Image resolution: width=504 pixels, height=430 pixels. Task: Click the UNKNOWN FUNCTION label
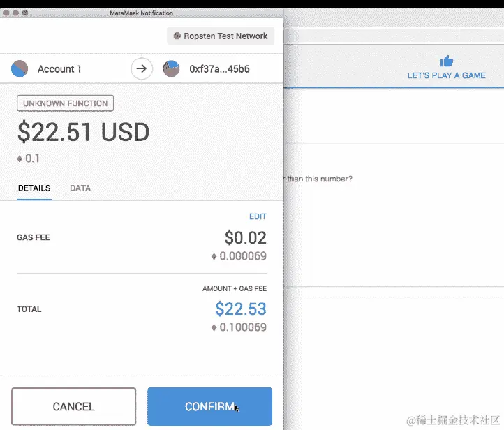click(65, 103)
